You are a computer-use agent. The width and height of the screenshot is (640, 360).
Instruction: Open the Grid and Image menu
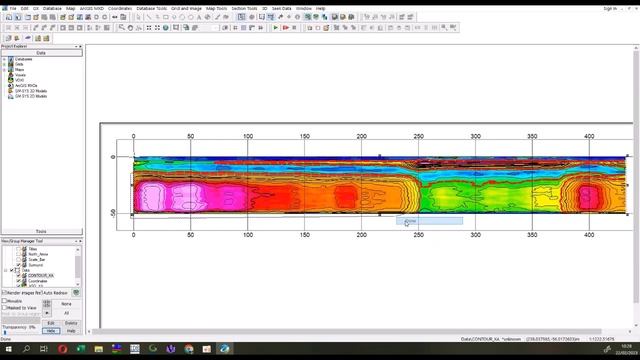(186, 8)
